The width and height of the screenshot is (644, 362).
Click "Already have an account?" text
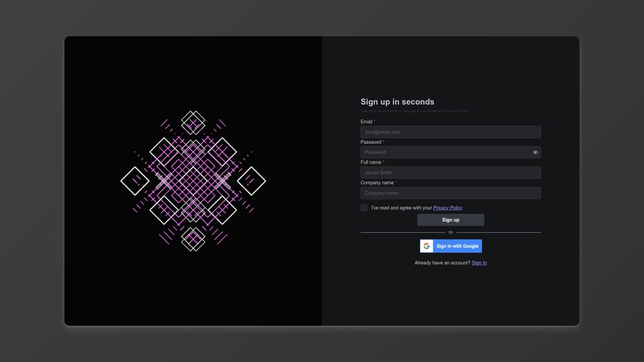click(x=442, y=263)
